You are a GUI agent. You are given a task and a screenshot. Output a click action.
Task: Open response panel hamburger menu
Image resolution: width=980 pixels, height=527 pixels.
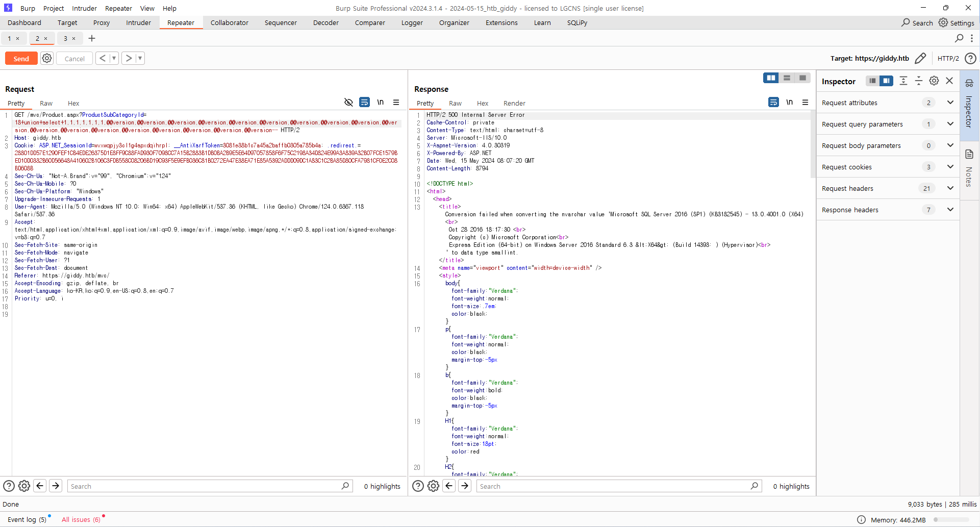click(805, 102)
